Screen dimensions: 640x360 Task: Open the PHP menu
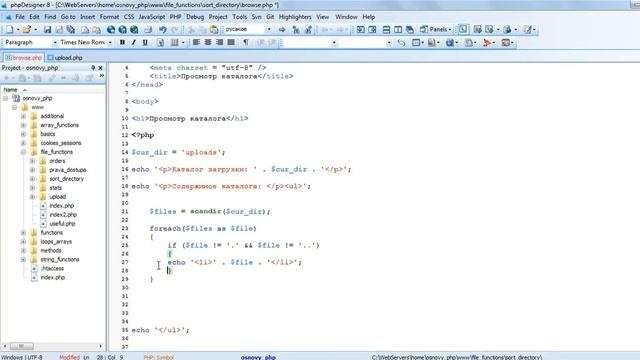176,17
